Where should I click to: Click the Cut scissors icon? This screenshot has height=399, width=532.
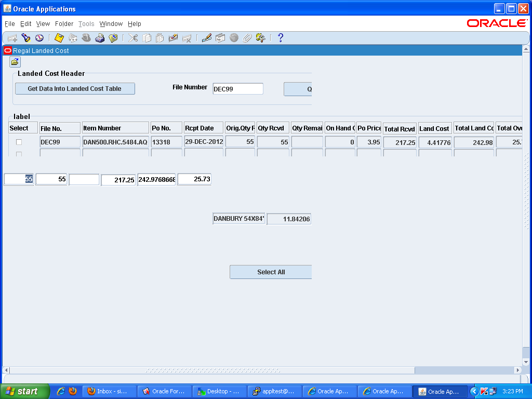click(x=133, y=38)
